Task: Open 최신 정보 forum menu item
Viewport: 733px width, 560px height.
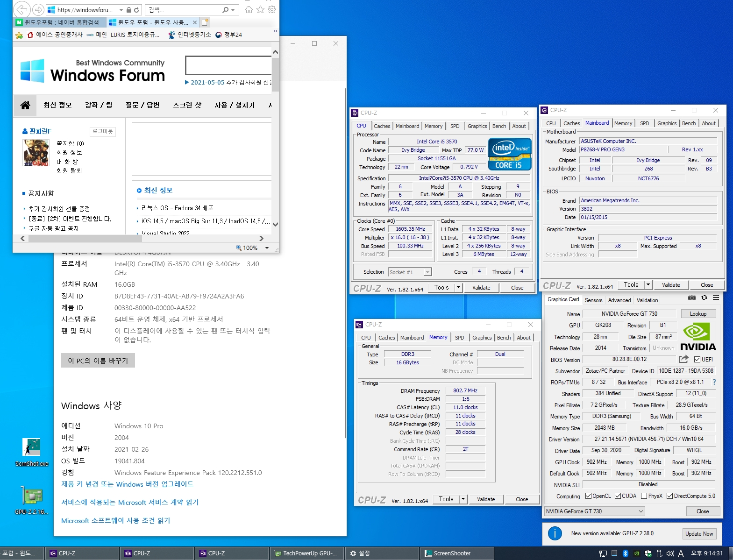Action: coord(57,105)
